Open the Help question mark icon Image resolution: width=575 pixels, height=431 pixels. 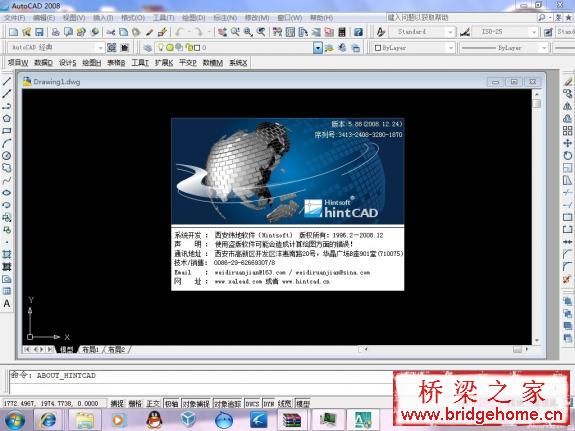tap(358, 32)
